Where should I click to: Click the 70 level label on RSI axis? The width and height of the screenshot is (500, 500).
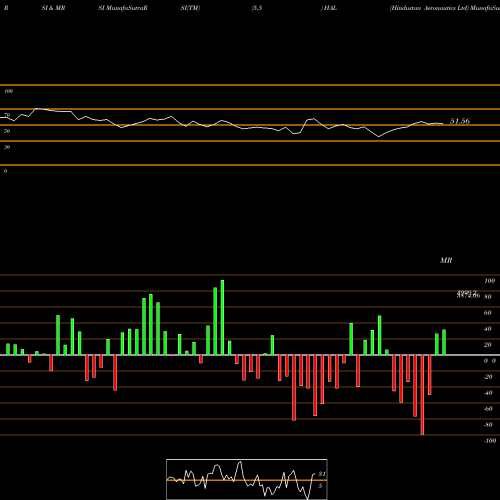click(7, 115)
